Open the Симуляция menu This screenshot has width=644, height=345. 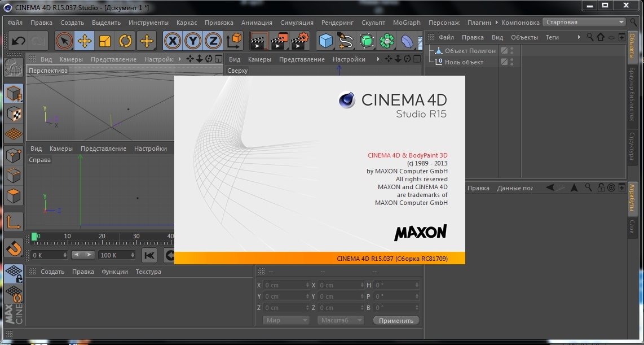[297, 23]
